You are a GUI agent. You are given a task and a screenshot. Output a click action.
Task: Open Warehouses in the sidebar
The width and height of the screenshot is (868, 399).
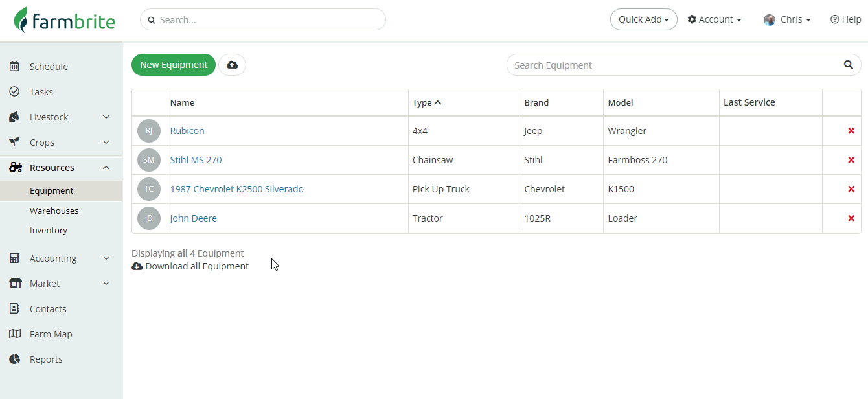point(54,211)
